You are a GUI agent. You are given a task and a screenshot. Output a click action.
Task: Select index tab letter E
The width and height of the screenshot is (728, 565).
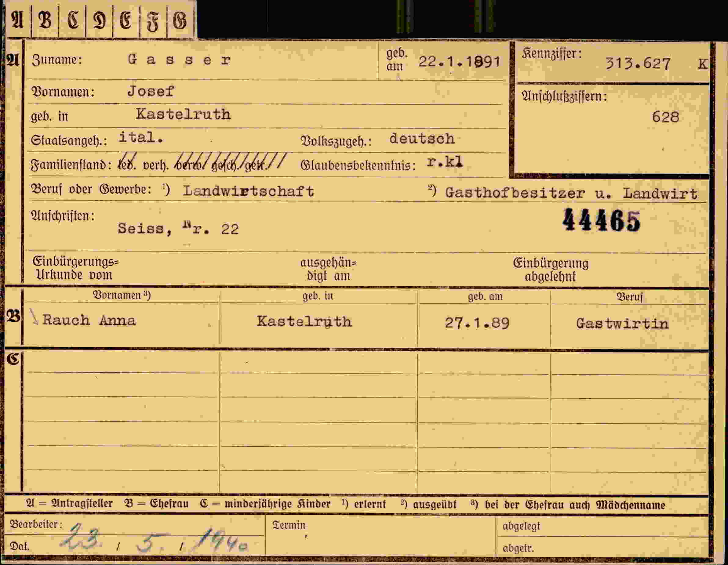[126, 20]
